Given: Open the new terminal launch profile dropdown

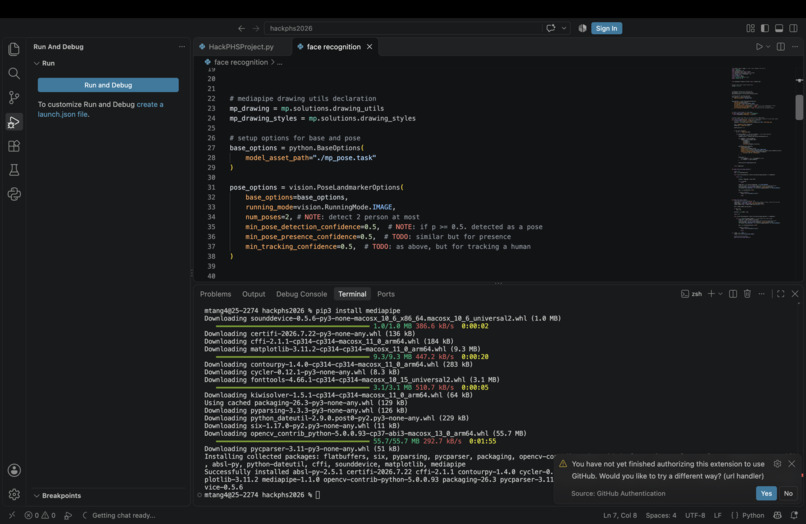Looking at the screenshot, I should tap(720, 294).
